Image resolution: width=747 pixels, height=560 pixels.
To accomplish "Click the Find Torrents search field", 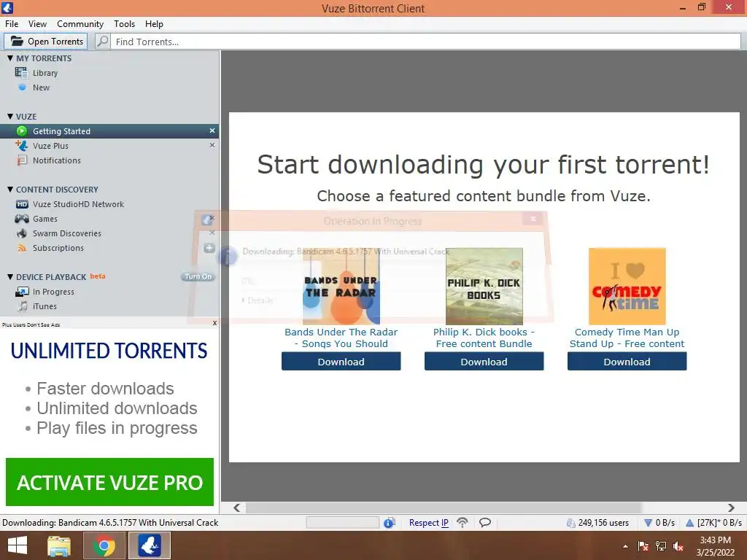I will click(x=426, y=42).
